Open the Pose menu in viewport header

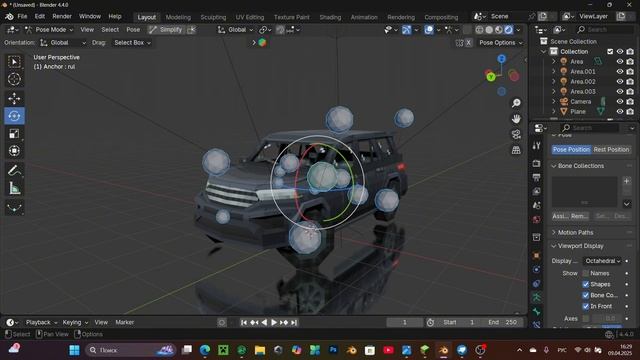pyautogui.click(x=133, y=30)
